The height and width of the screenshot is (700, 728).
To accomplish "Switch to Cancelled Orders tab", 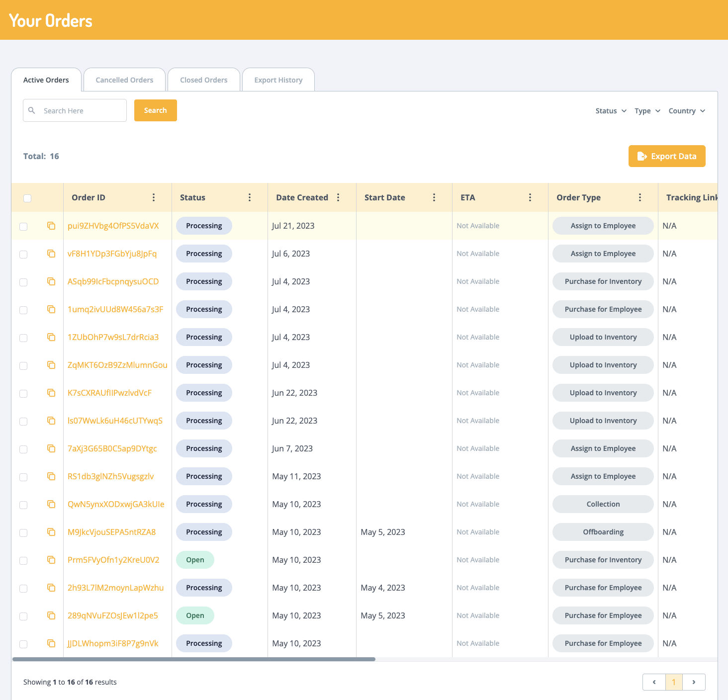I will tap(124, 80).
